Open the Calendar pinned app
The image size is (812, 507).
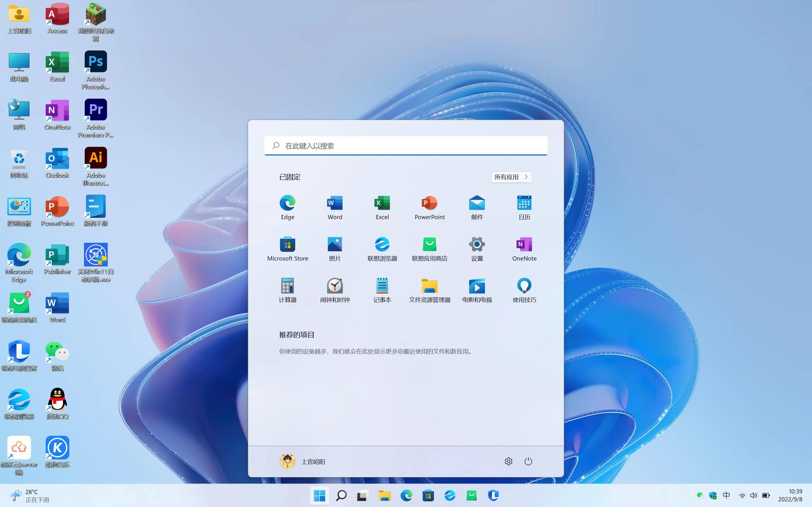[524, 207]
